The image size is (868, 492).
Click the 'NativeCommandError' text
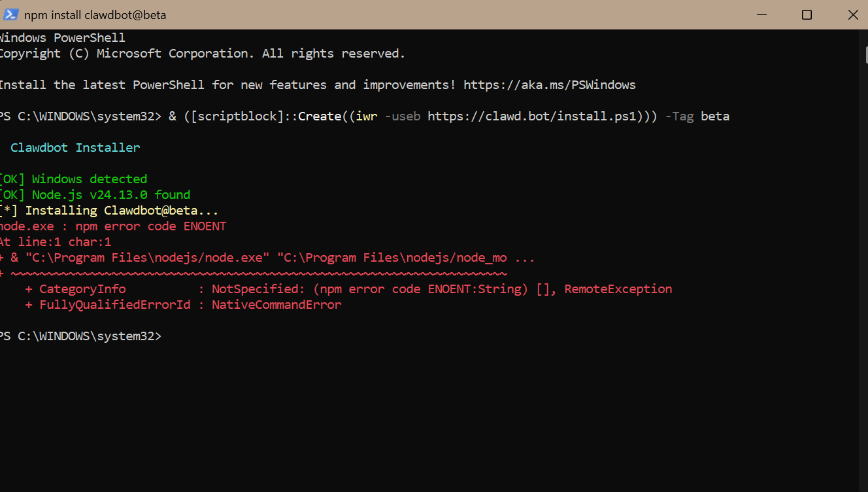[276, 305]
